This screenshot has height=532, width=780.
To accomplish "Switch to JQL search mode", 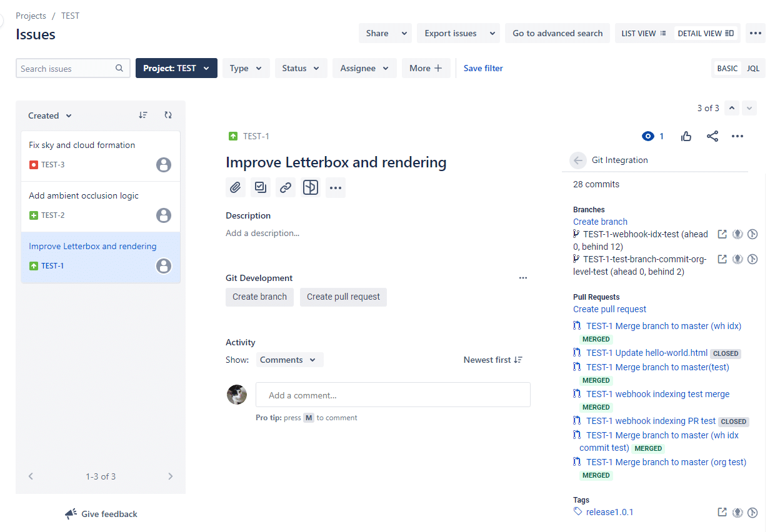I will click(x=753, y=68).
